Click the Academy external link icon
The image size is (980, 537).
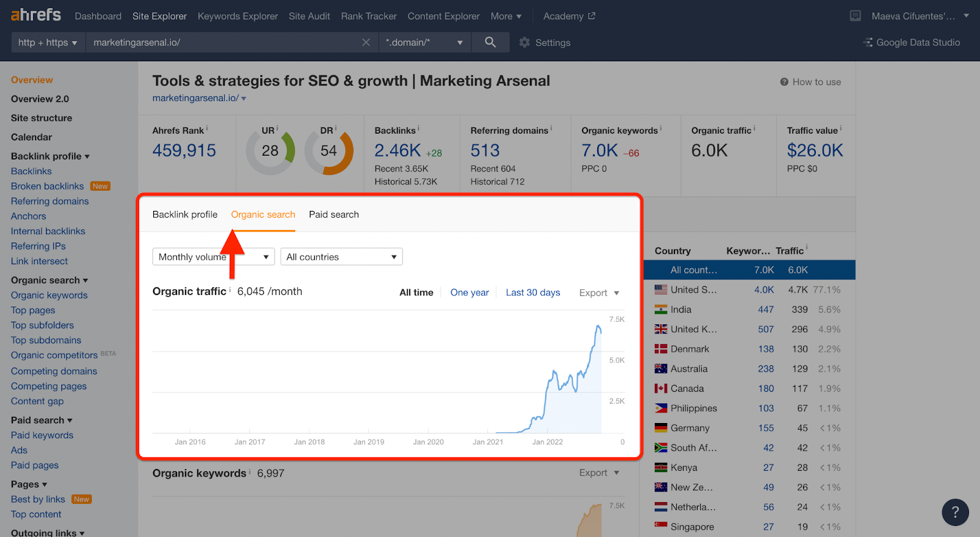click(592, 16)
